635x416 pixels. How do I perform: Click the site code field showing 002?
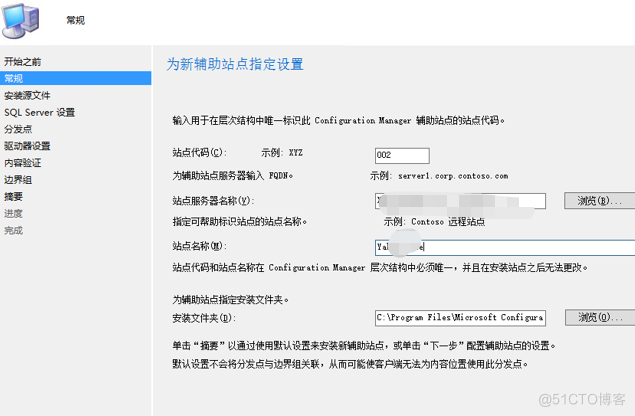click(x=402, y=156)
